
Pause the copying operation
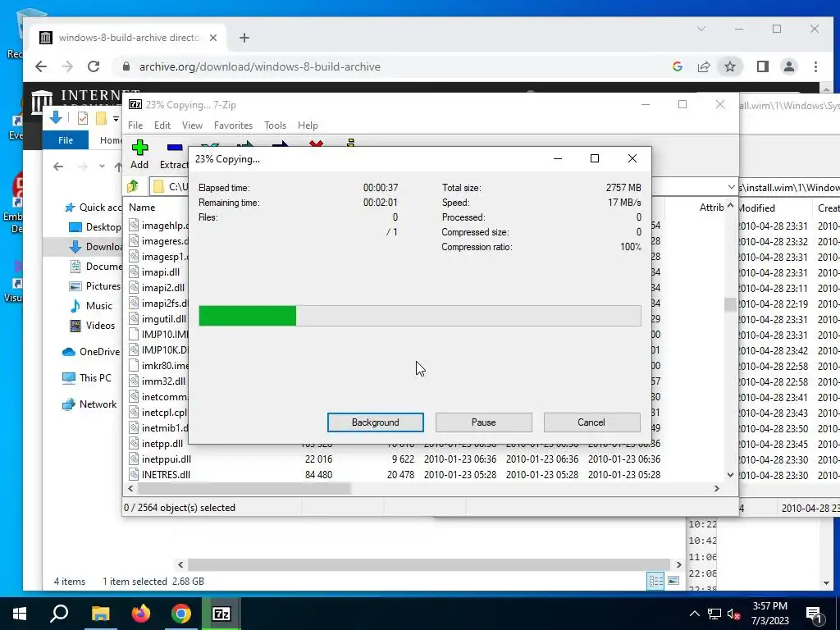(483, 422)
